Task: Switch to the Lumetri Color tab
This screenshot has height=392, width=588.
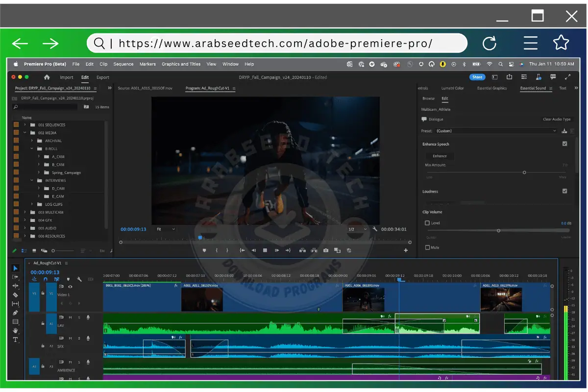Action: [x=452, y=88]
